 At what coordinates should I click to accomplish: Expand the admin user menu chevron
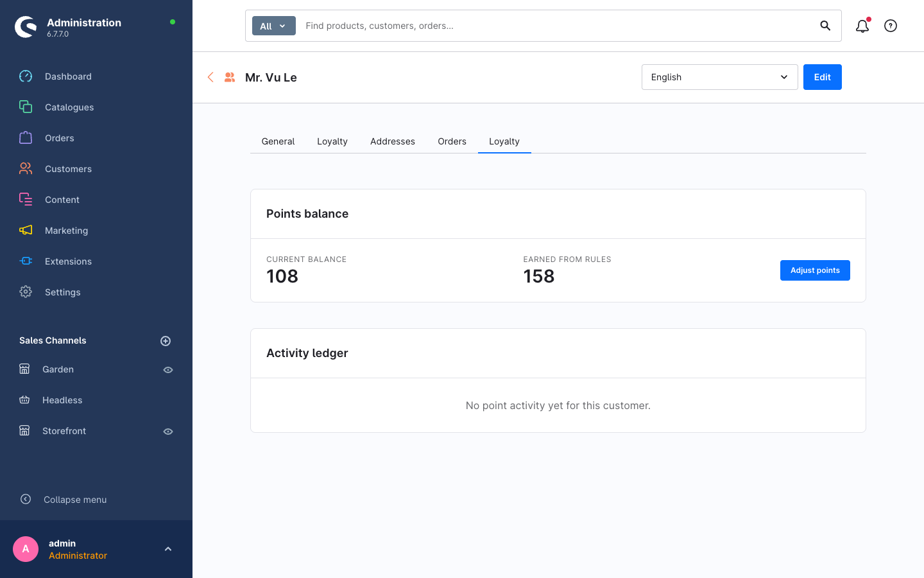coord(168,549)
